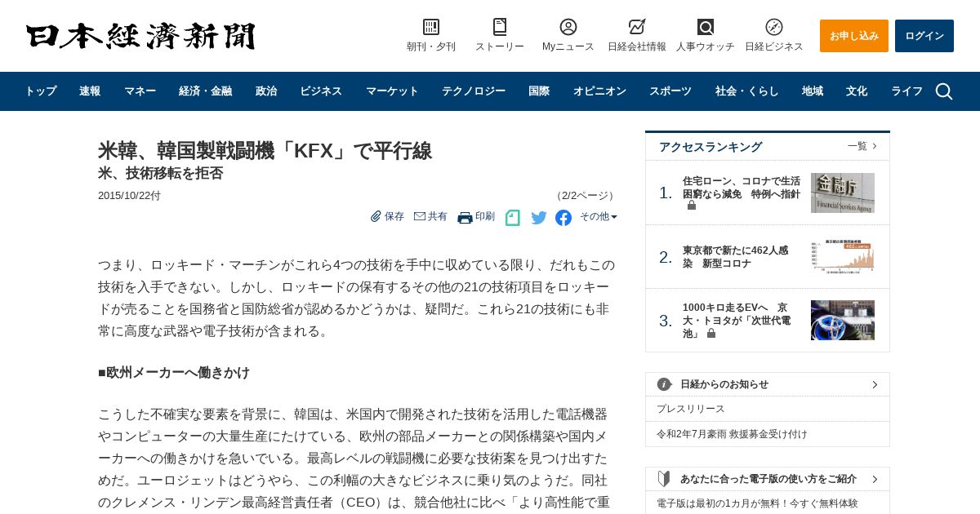The width and height of the screenshot is (980, 514).
Task: Click the 日経からのお知らせ info icon
Action: (664, 384)
